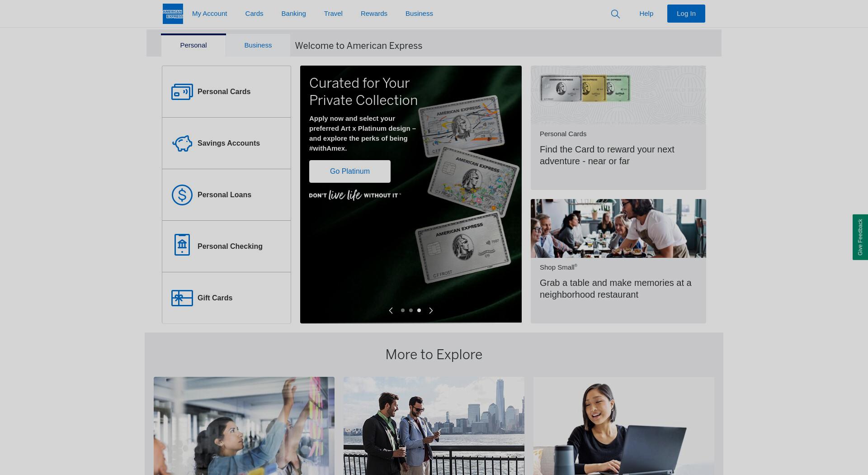Open the Business menu in top navigation
Viewport: 868px width, 475px height.
click(419, 14)
